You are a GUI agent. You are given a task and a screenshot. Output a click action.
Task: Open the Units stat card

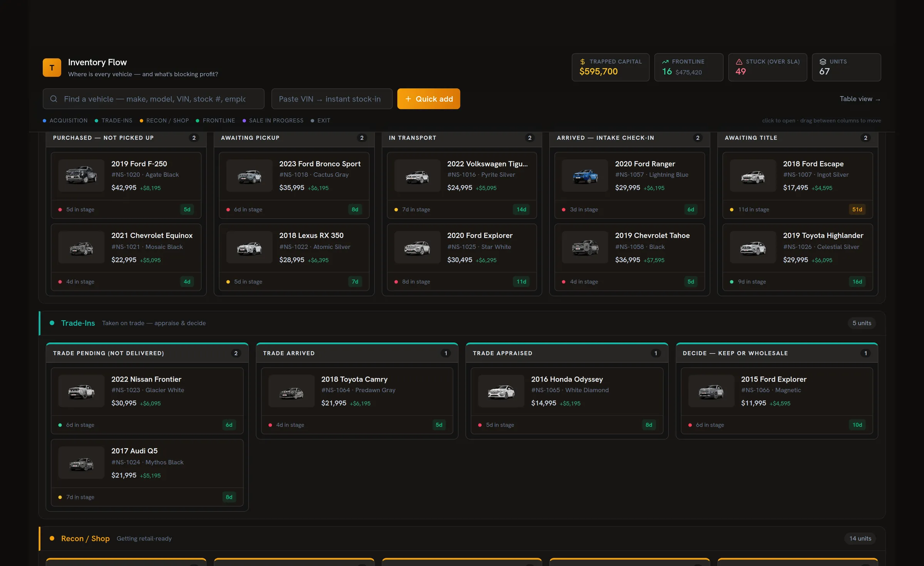[846, 67]
